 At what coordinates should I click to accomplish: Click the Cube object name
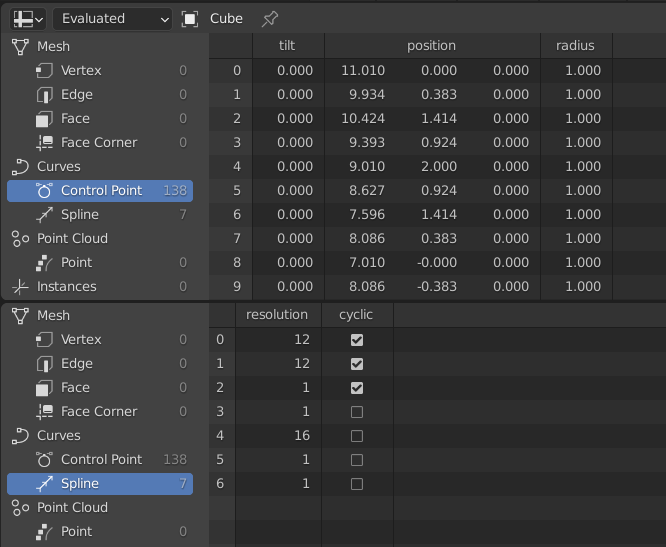pyautogui.click(x=226, y=19)
